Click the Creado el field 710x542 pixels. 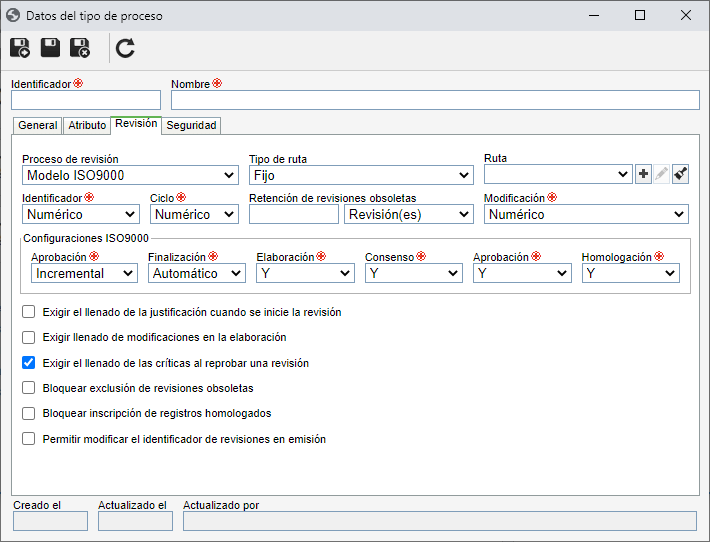[50, 521]
